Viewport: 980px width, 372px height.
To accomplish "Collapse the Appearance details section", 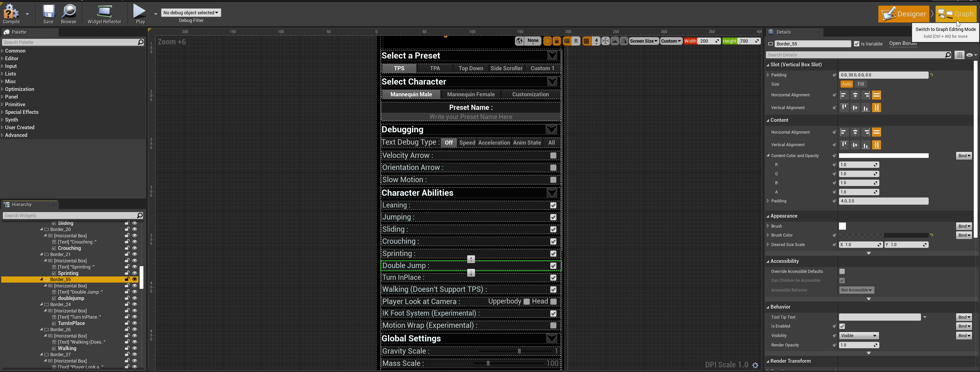I will point(768,216).
